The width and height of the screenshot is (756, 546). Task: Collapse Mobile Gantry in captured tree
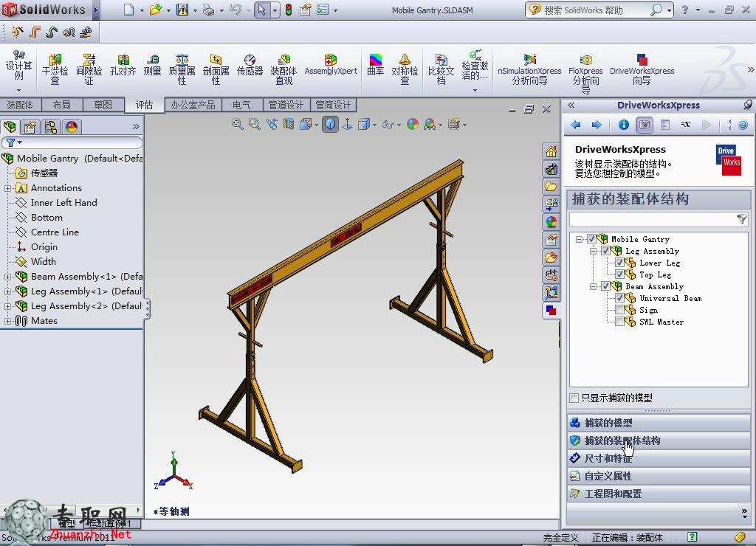point(579,239)
